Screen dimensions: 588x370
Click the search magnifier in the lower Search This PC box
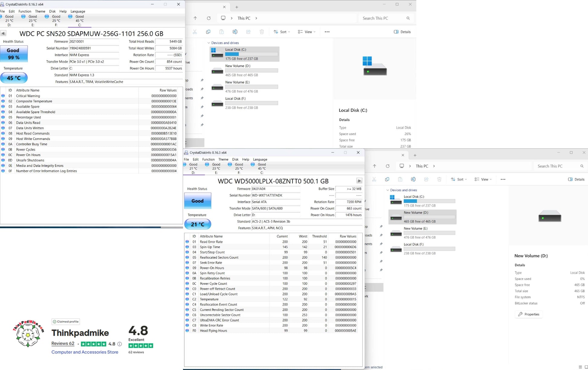tap(582, 166)
